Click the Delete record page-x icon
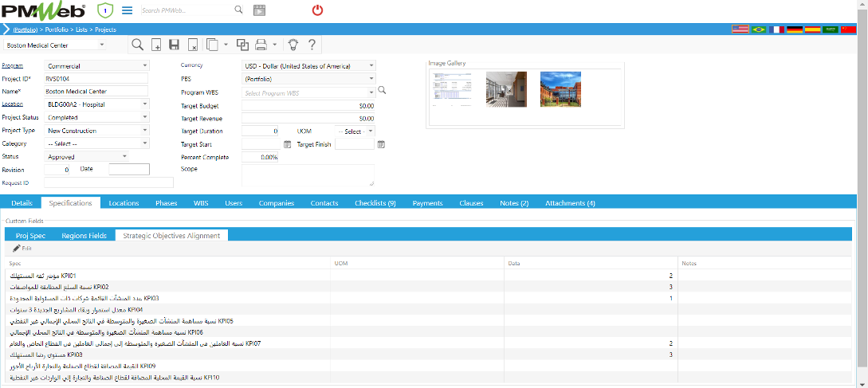 [192, 45]
